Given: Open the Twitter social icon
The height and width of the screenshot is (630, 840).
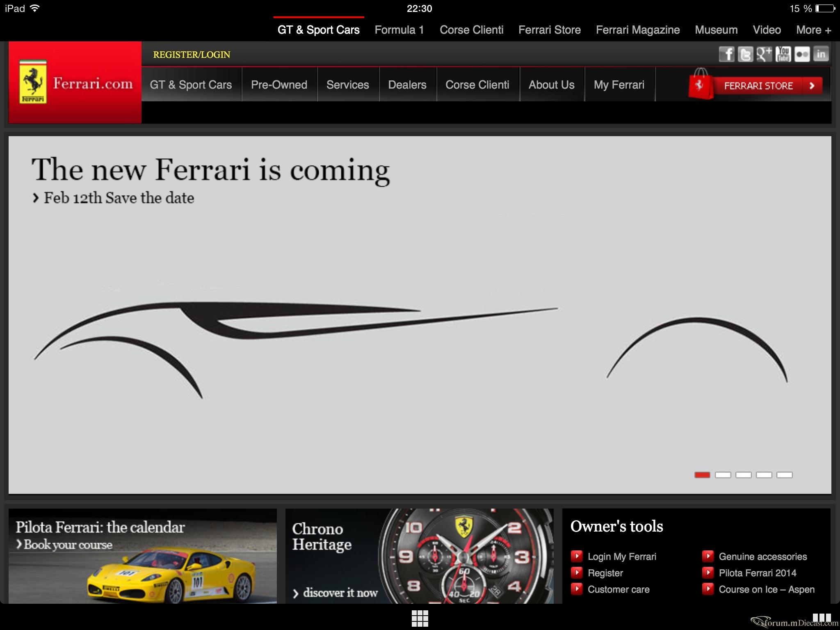Looking at the screenshot, I should pyautogui.click(x=745, y=54).
